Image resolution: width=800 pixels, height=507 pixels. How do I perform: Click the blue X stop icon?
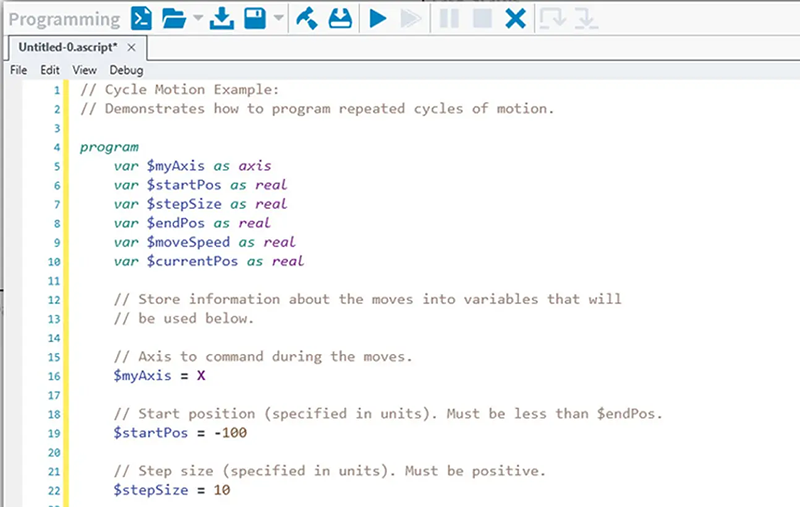515,17
